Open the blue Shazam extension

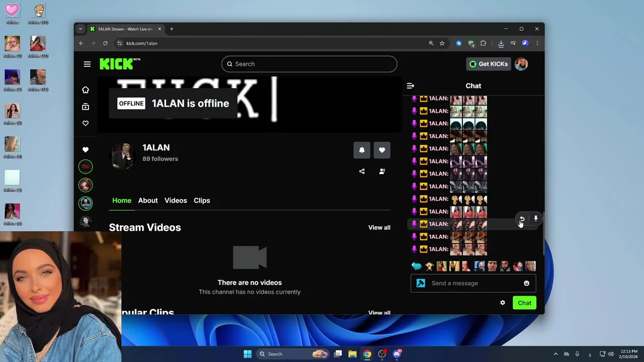pos(459,43)
